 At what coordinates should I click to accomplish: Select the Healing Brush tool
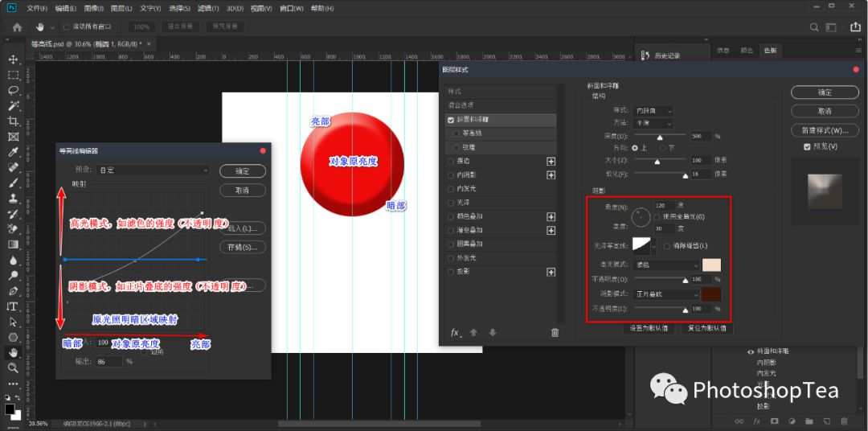[x=14, y=167]
